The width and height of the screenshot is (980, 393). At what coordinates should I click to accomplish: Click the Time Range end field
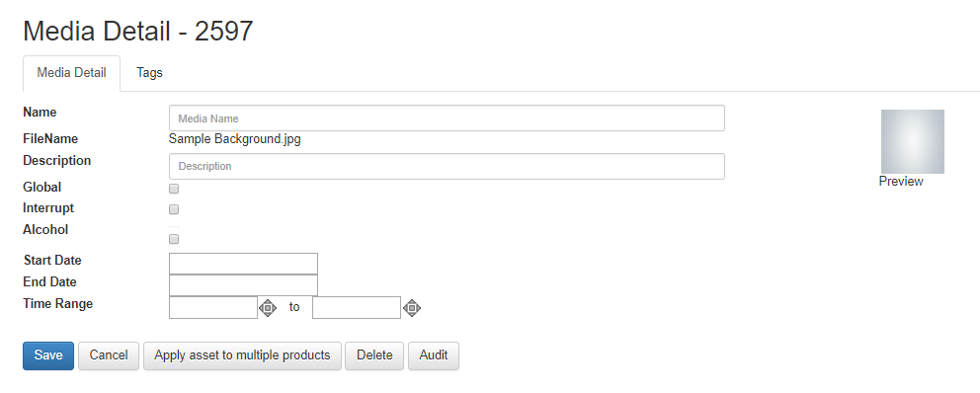point(357,307)
